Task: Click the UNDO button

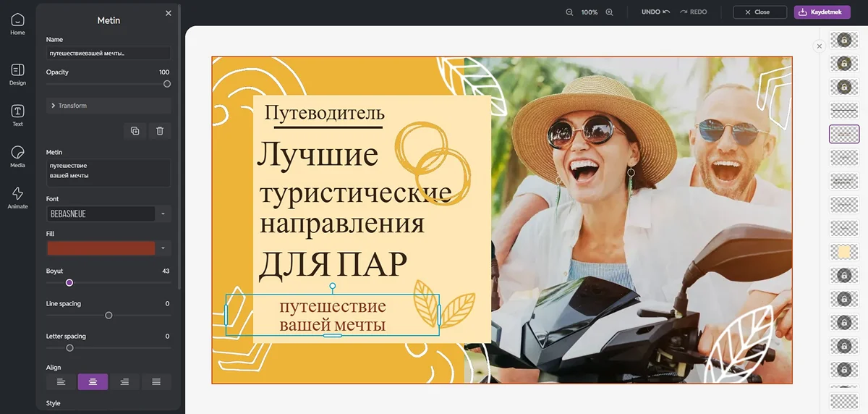Action: coord(655,12)
